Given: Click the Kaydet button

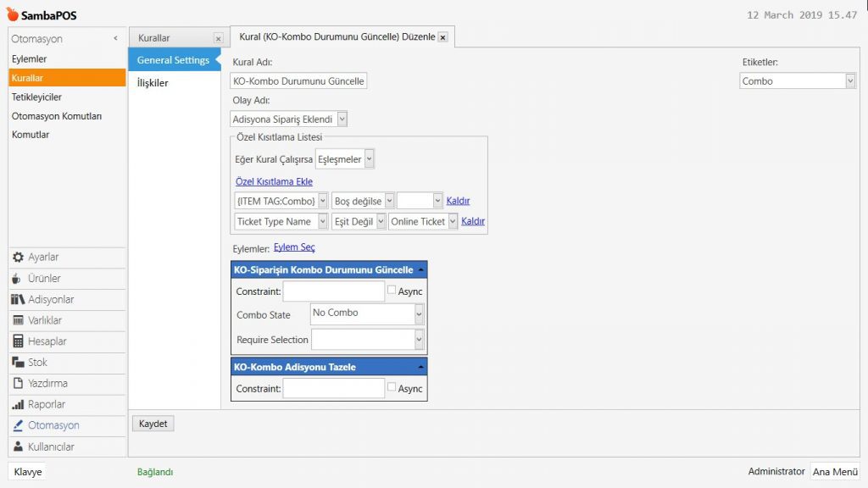Looking at the screenshot, I should click(x=153, y=424).
